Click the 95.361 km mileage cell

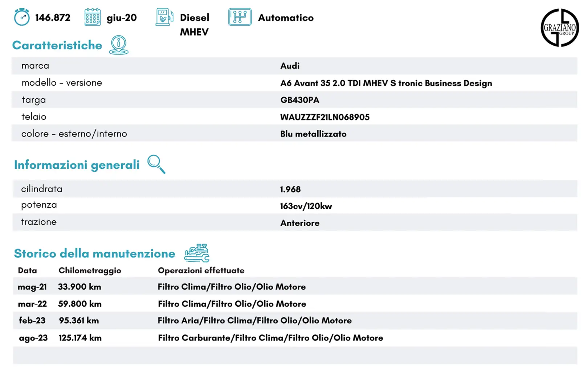(79, 320)
